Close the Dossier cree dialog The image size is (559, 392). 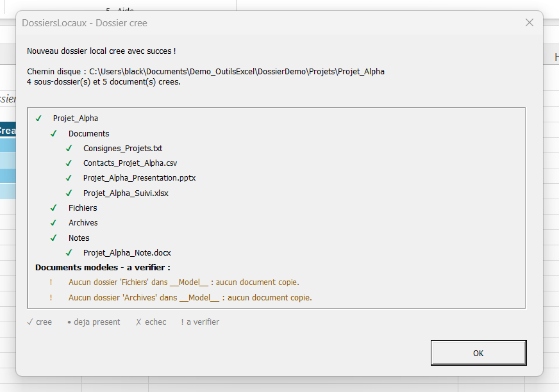[530, 23]
